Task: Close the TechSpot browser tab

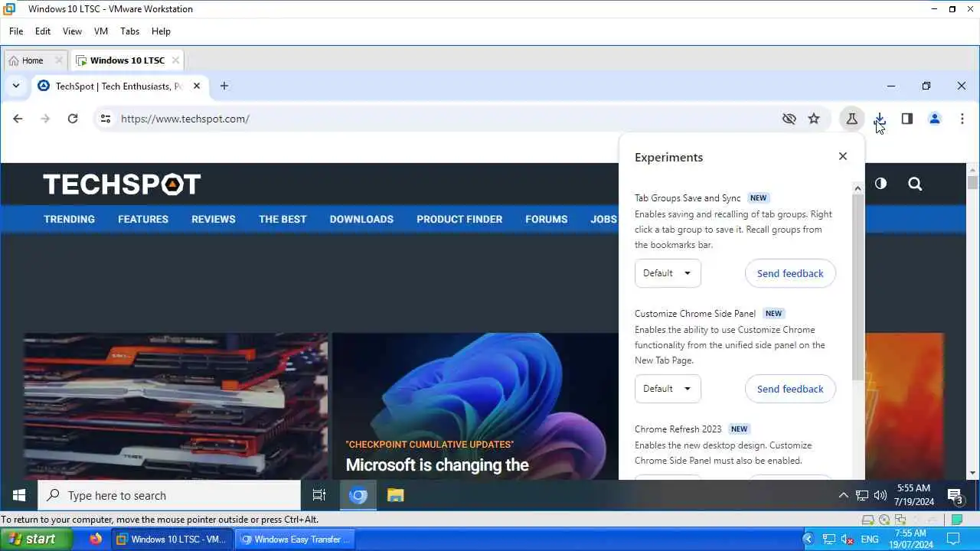Action: [x=197, y=86]
